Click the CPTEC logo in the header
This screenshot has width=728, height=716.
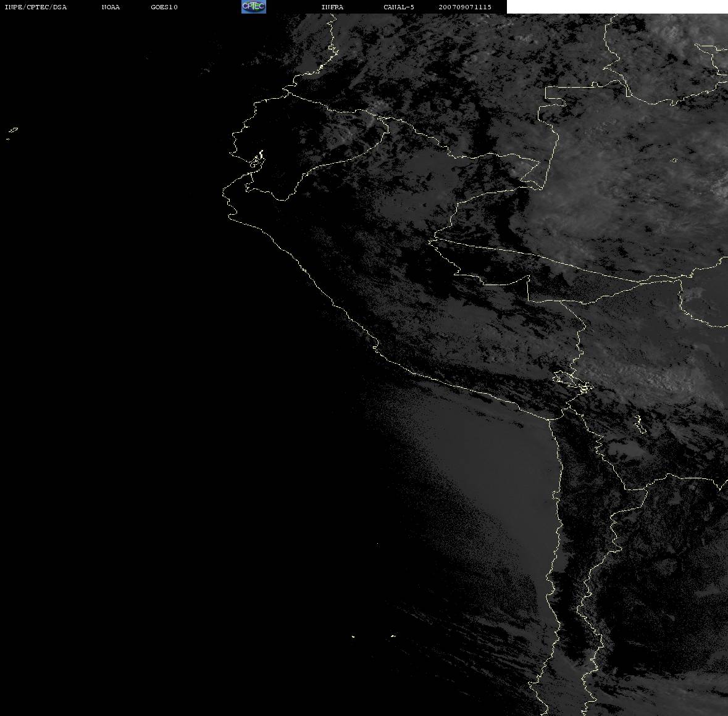click(254, 7)
